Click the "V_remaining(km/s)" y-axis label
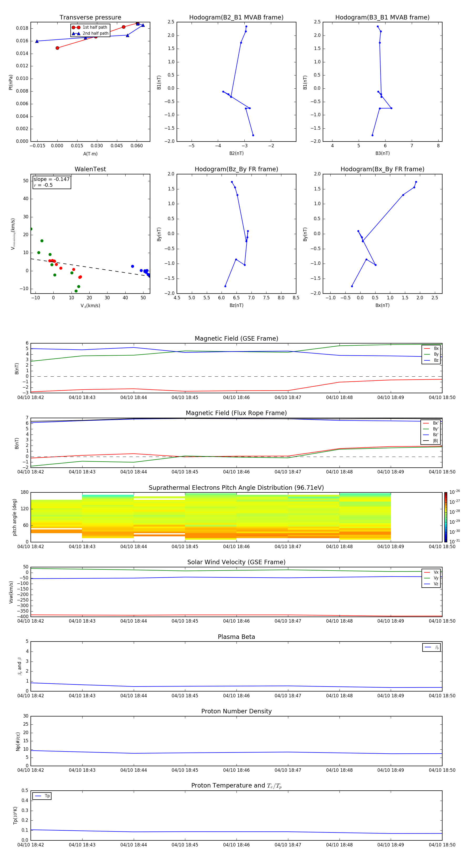 13,234
